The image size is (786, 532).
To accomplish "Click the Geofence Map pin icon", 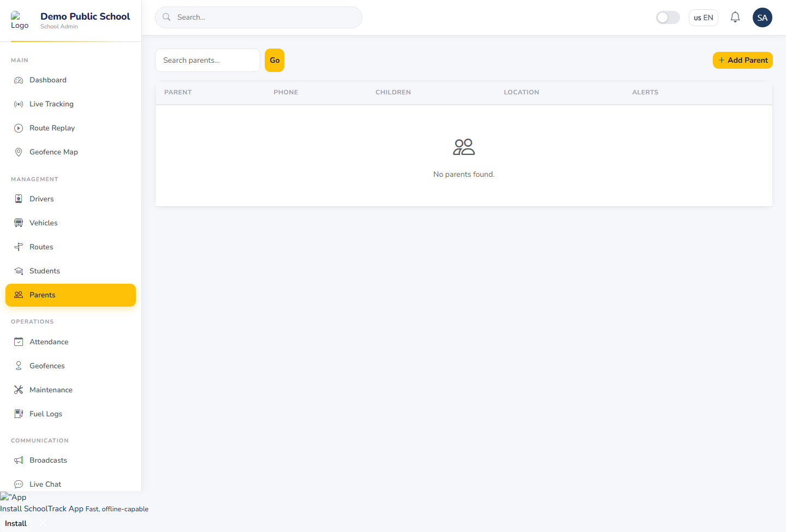I will click(19, 152).
